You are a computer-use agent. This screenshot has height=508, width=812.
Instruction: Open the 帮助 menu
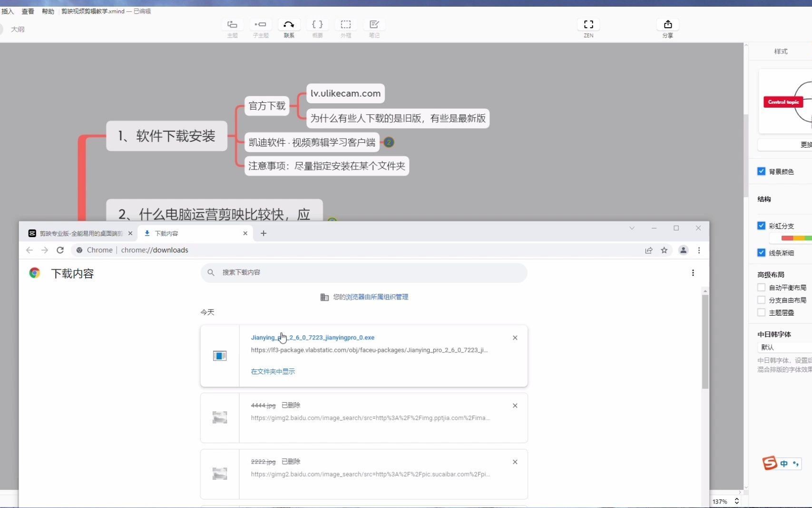click(48, 11)
